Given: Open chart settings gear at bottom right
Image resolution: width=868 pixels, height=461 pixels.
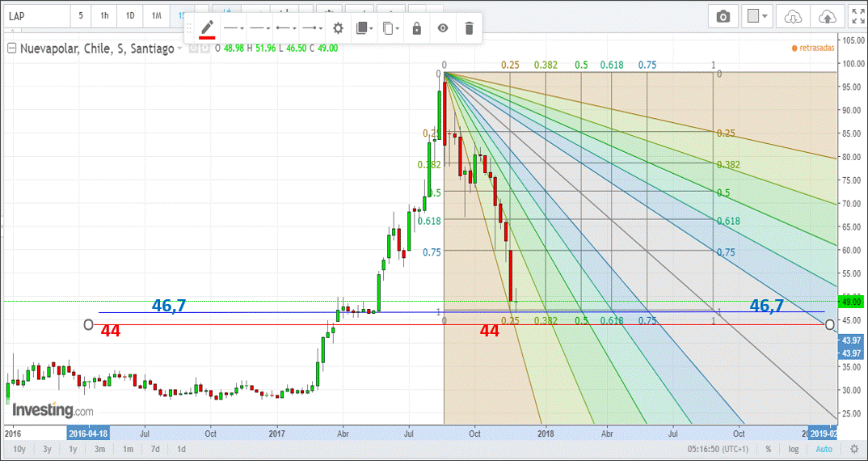Looking at the screenshot, I should click(854, 450).
